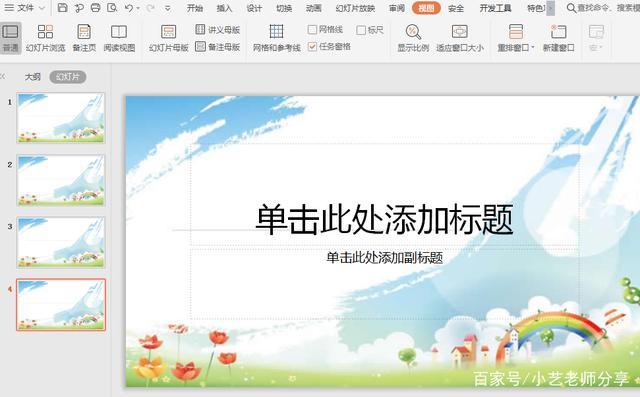Viewport: 640px width, 397px height.
Task: Click 新建窗口 new window
Action: click(x=558, y=38)
